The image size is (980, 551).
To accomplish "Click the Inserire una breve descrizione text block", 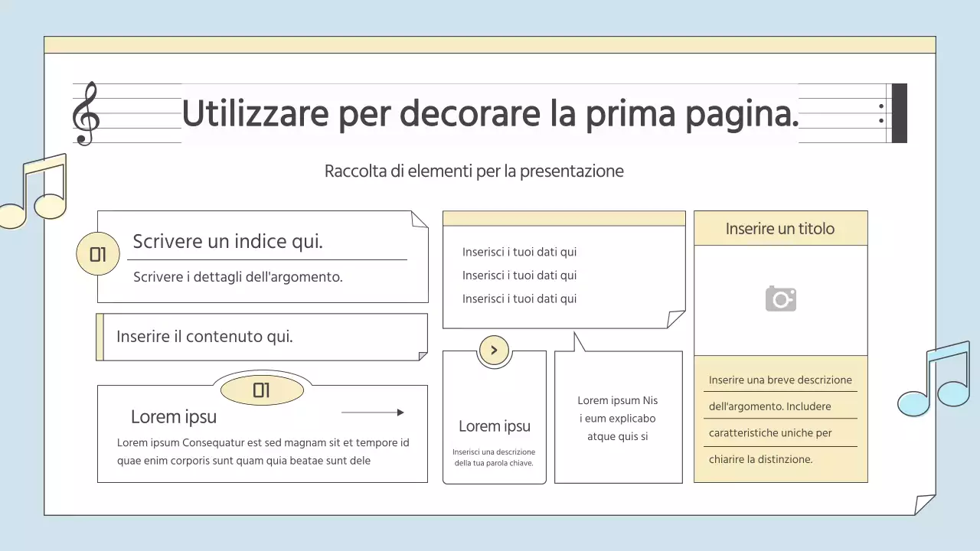I will (x=780, y=419).
